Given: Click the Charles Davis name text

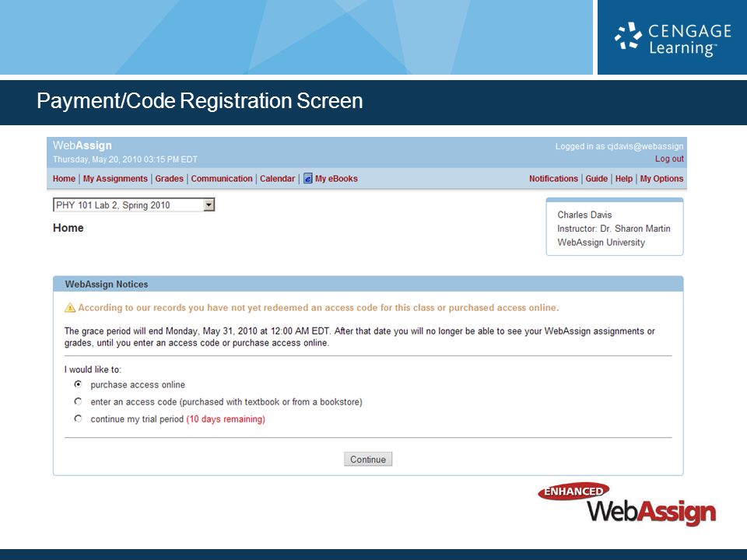Looking at the screenshot, I should (x=584, y=215).
